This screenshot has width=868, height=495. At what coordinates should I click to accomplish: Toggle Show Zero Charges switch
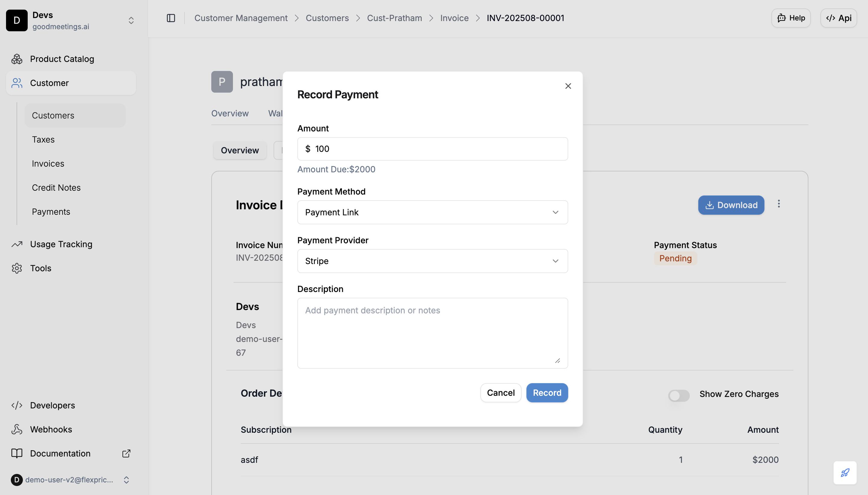pyautogui.click(x=678, y=395)
